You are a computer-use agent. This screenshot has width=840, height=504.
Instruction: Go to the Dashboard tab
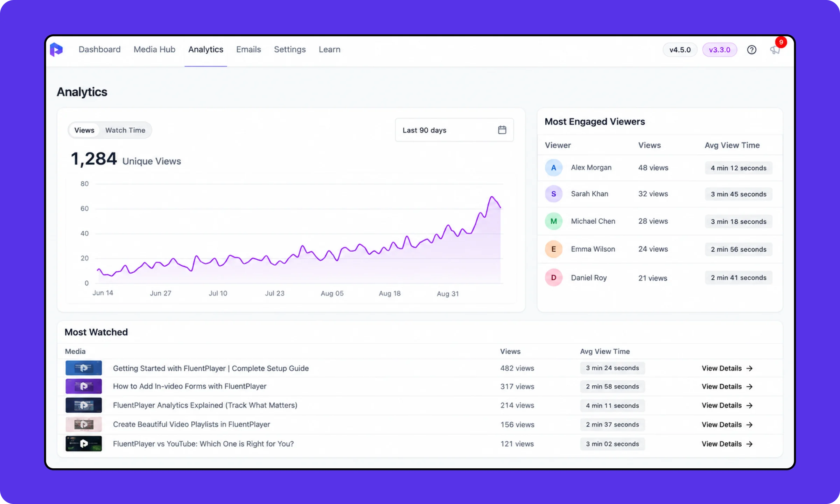99,49
